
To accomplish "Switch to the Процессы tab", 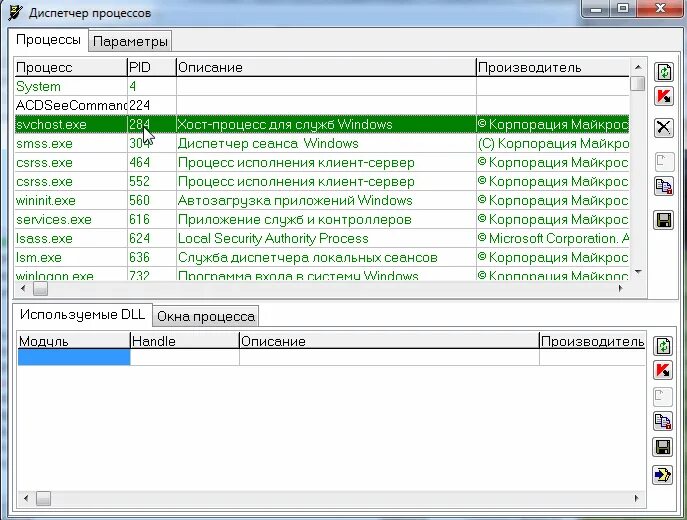I will (48, 40).
